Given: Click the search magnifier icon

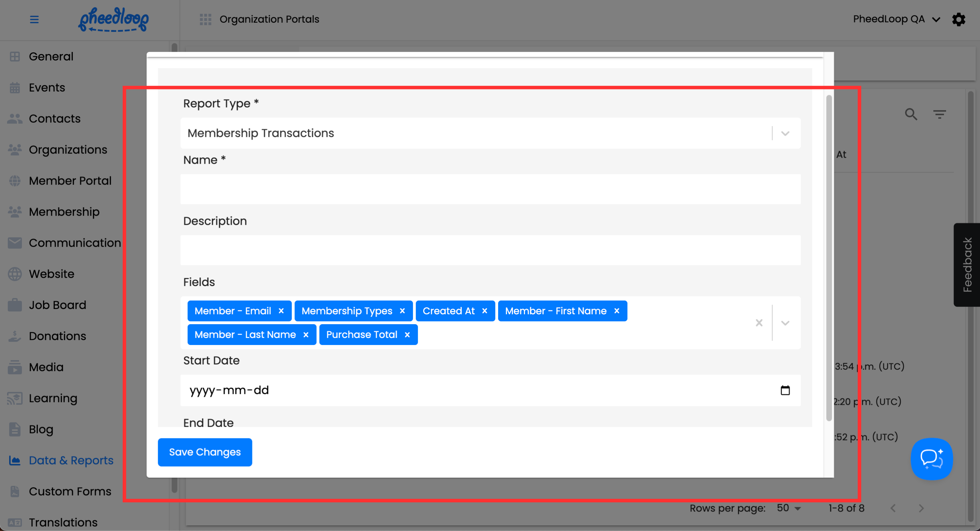Looking at the screenshot, I should [911, 114].
